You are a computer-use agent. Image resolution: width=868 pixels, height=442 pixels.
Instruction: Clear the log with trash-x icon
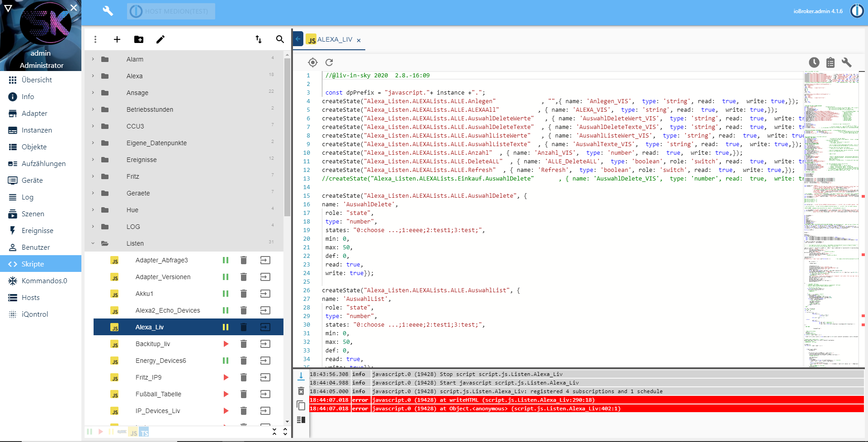[301, 391]
